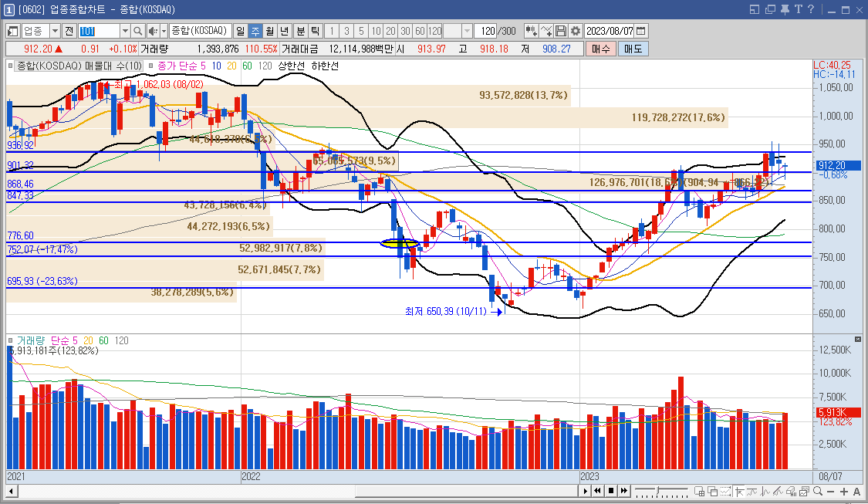
Task: Choose interval 30 button
Action: [x=405, y=31]
